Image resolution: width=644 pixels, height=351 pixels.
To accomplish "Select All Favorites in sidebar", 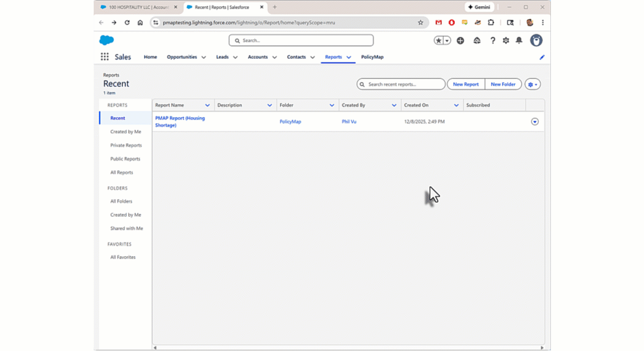I will tap(123, 257).
